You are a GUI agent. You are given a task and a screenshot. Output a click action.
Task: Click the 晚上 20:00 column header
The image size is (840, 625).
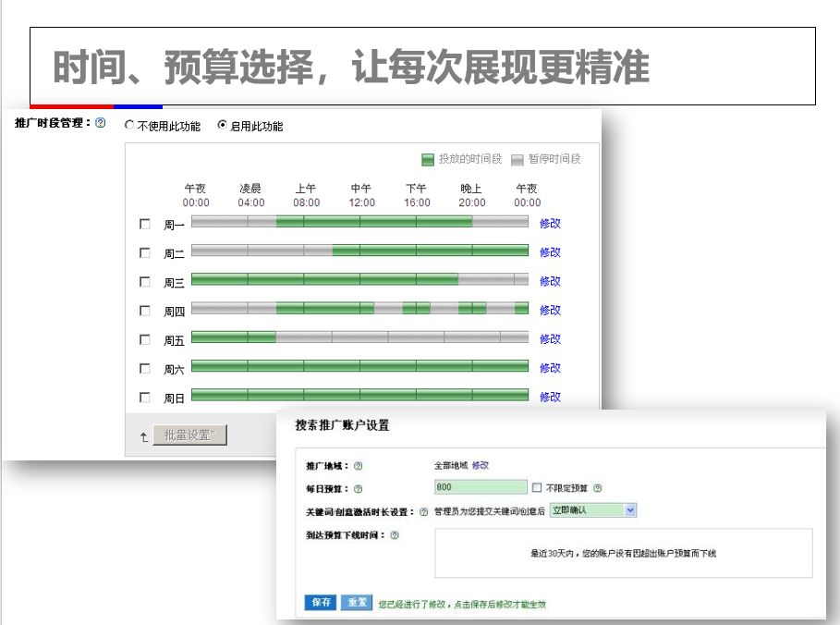472,196
